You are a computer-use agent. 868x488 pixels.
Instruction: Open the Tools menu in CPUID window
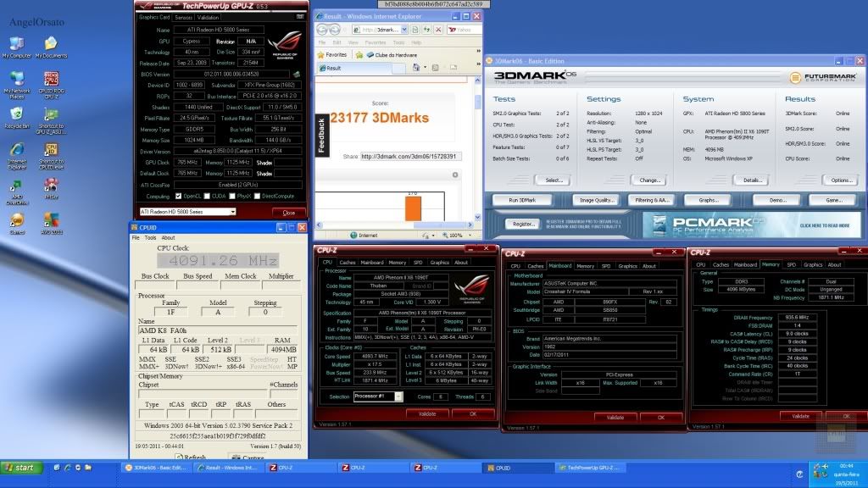pos(150,238)
